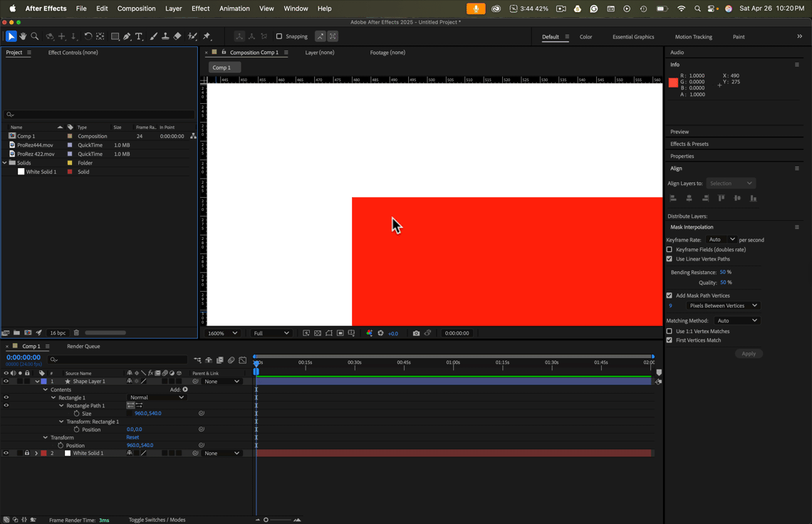Click the red color swatch in Info panel
The image size is (812, 524).
click(673, 83)
